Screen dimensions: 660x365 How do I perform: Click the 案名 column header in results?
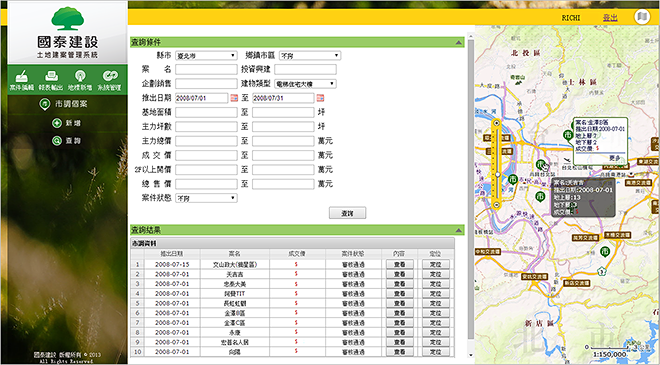click(234, 254)
